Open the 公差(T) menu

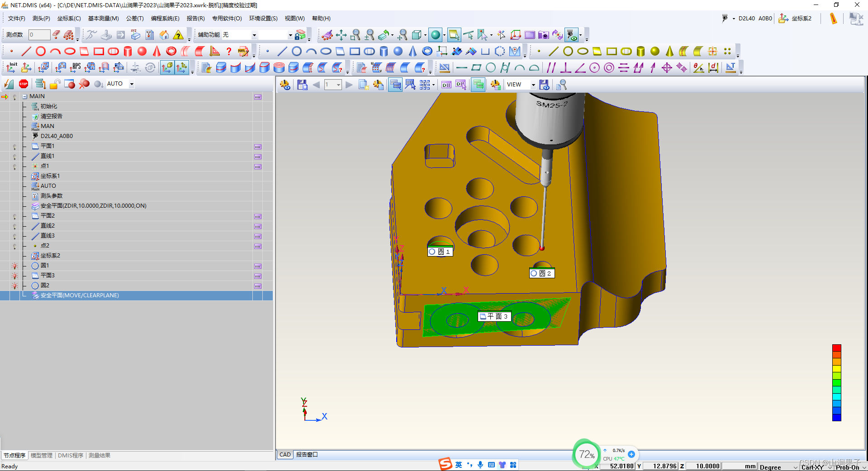(135, 19)
